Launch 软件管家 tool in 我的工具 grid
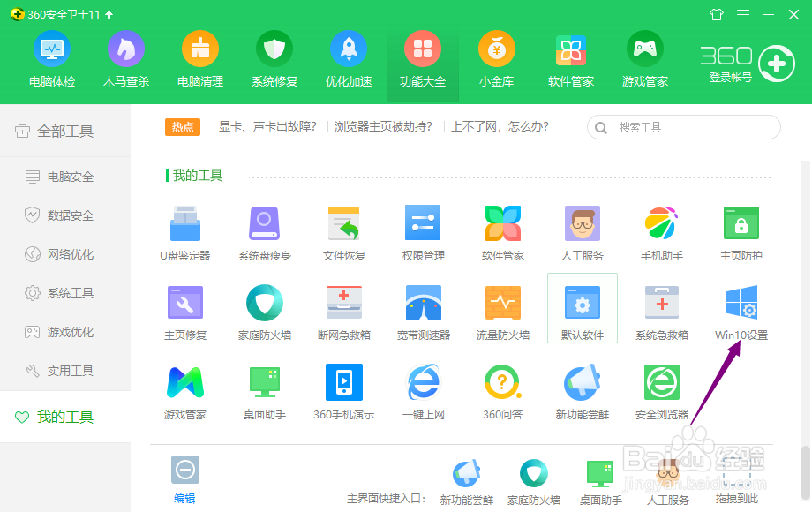812x512 pixels. pyautogui.click(x=503, y=233)
